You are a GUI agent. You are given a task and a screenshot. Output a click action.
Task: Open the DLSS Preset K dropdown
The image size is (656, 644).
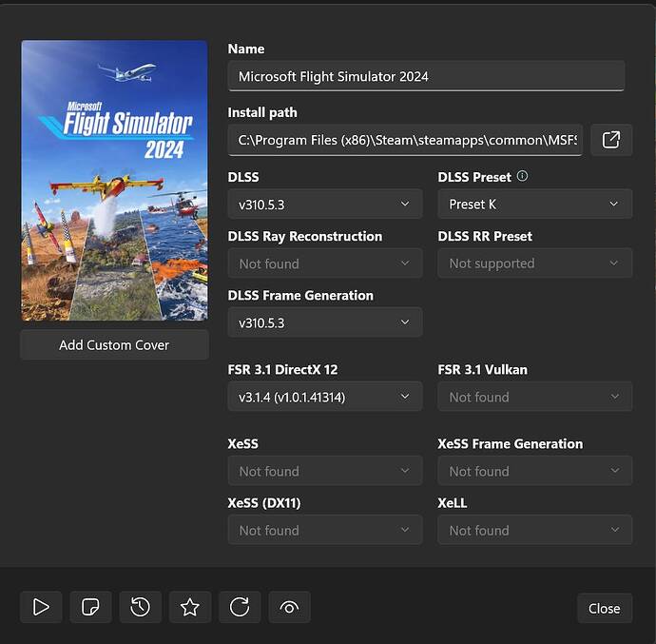point(535,204)
